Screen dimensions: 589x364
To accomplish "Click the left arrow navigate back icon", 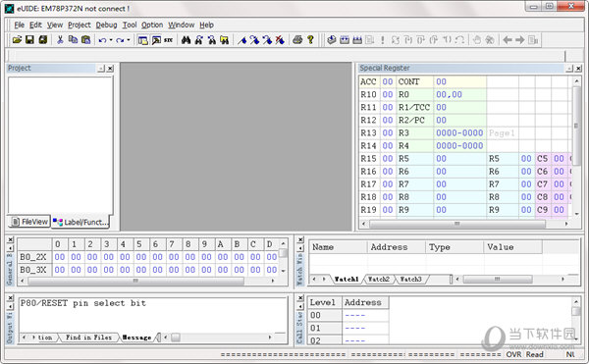I will click(508, 40).
